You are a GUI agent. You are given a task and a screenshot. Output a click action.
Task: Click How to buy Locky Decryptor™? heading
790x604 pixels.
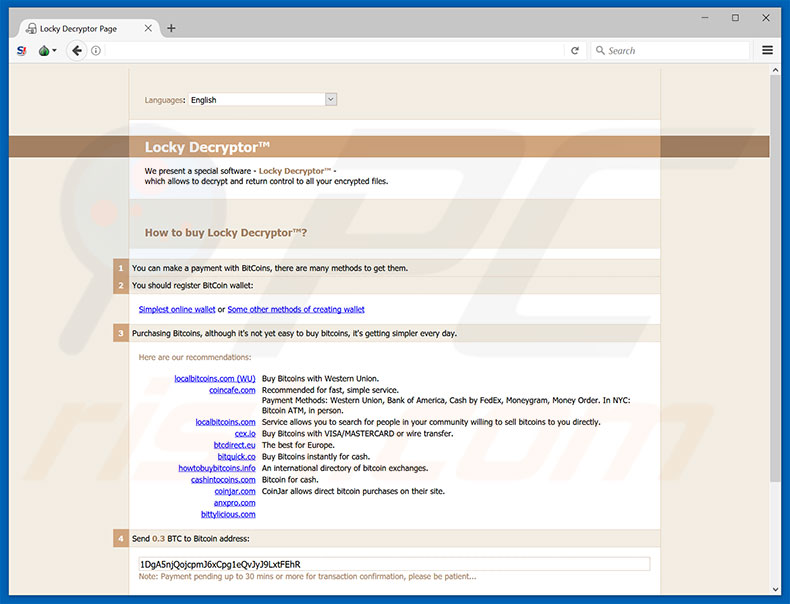tap(226, 233)
